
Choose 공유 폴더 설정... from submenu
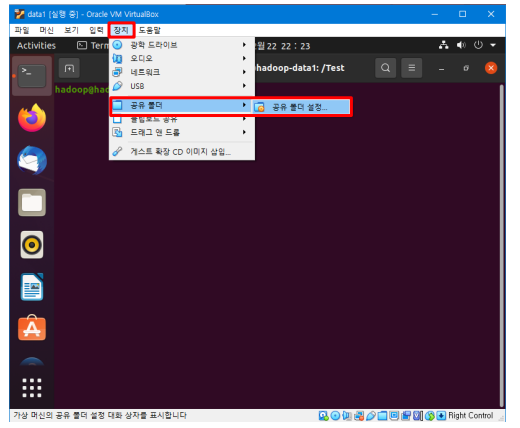click(x=300, y=107)
